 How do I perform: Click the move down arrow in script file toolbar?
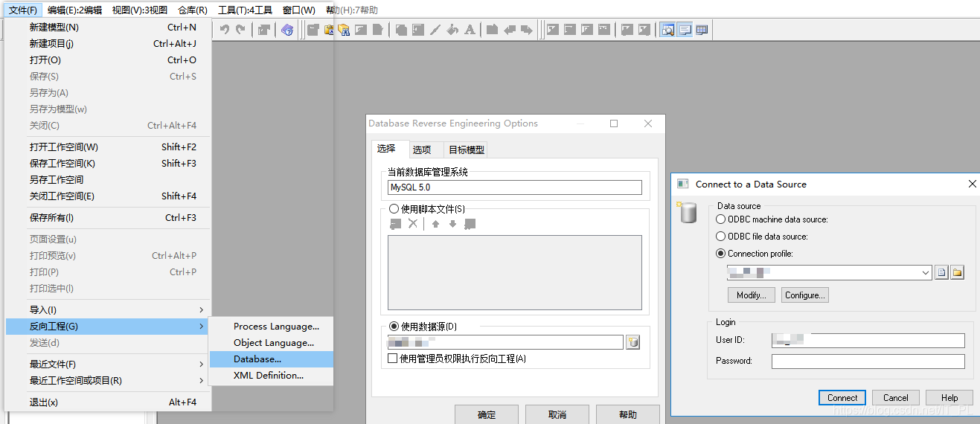point(452,224)
